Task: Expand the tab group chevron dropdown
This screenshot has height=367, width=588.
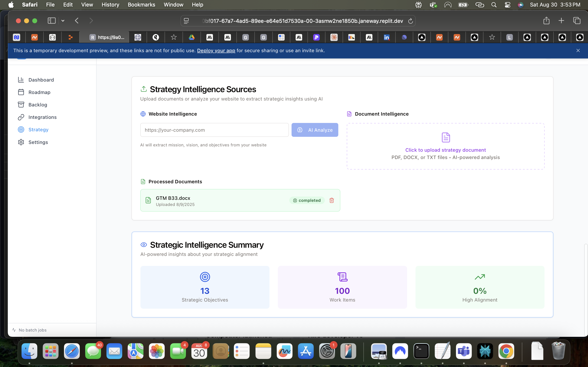Action: click(x=63, y=21)
